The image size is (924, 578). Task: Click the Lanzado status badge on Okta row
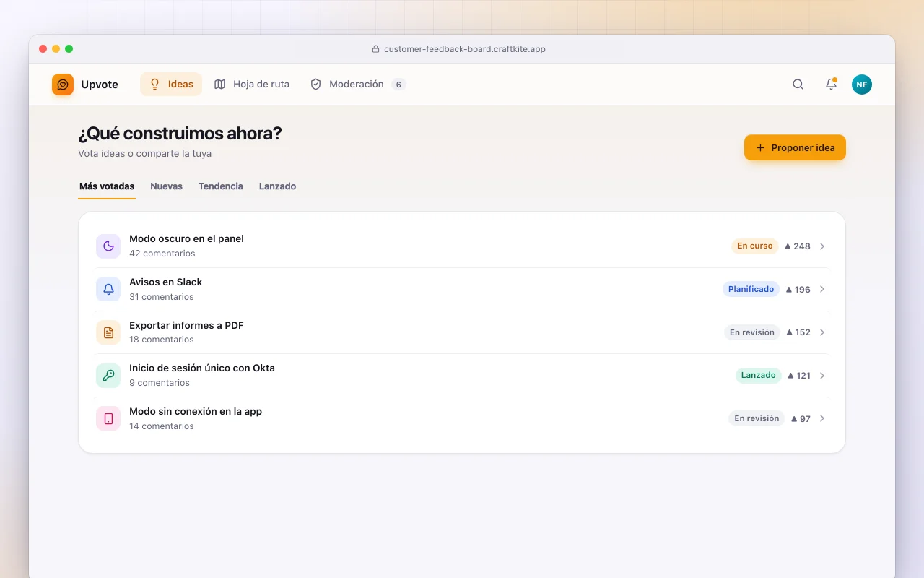coord(759,376)
